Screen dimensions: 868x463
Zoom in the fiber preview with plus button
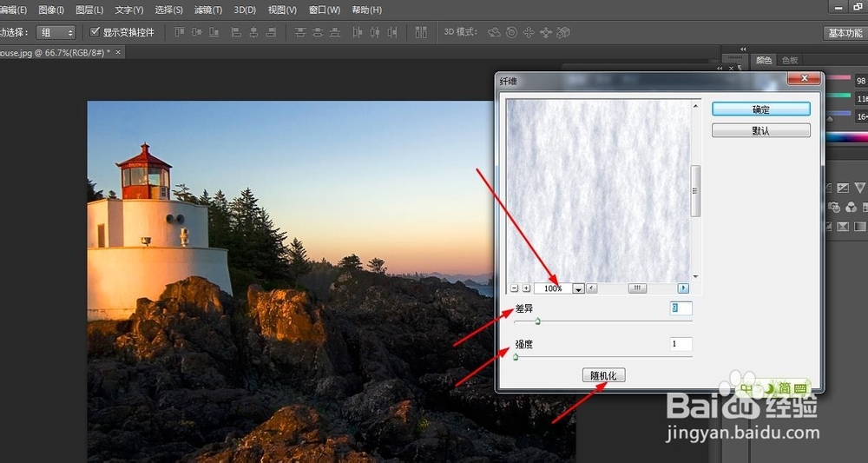click(x=527, y=288)
